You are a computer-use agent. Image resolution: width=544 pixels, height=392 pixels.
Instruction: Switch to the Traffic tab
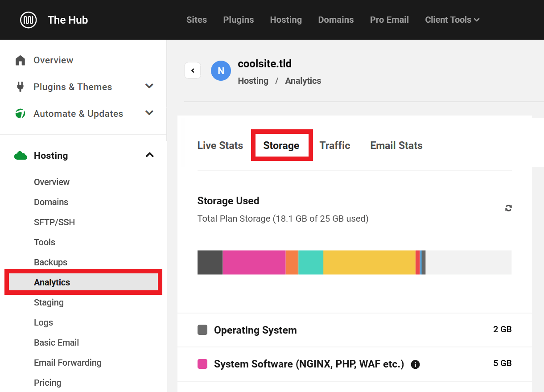click(334, 145)
